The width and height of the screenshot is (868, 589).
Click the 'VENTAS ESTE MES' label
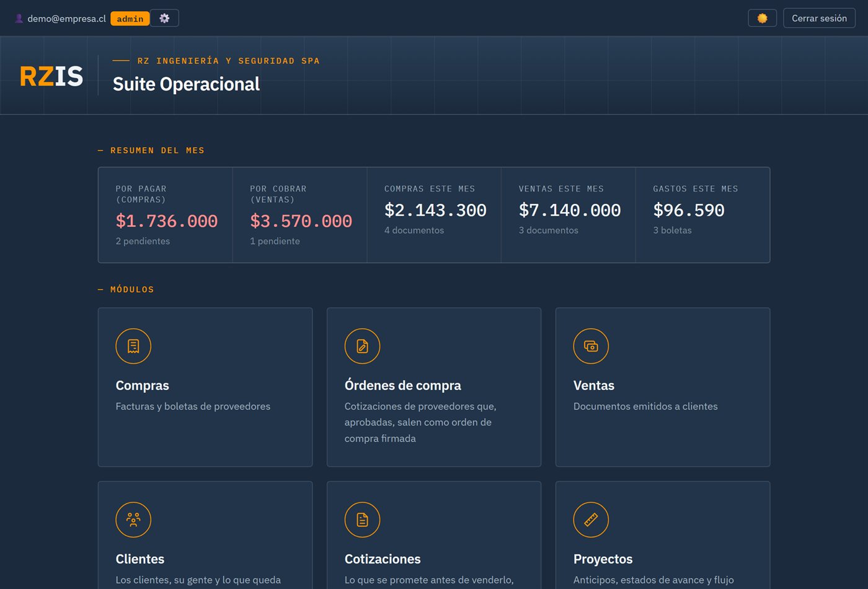click(x=561, y=189)
